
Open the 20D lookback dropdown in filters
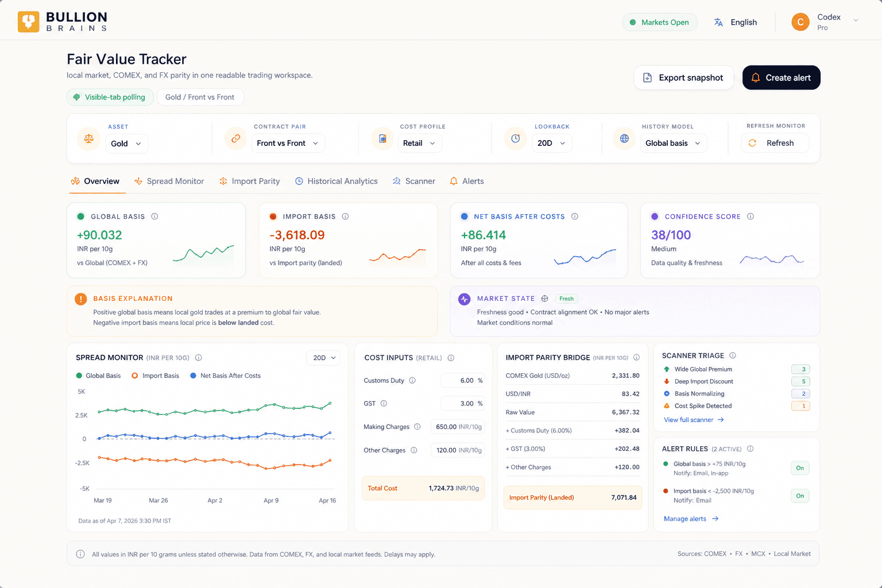point(552,143)
